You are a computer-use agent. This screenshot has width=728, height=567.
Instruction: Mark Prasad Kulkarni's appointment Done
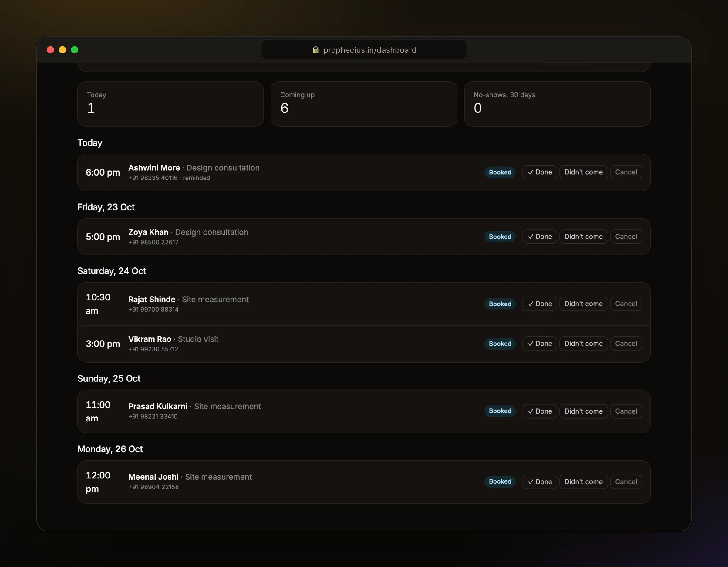[539, 411]
